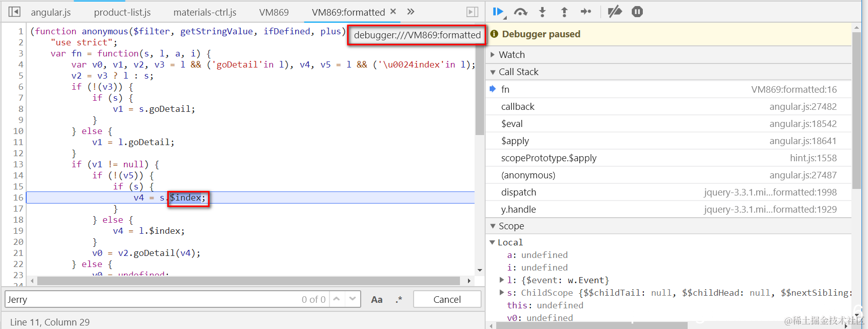Select $eval call stack frame
This screenshot has width=868, height=329.
pos(668,123)
